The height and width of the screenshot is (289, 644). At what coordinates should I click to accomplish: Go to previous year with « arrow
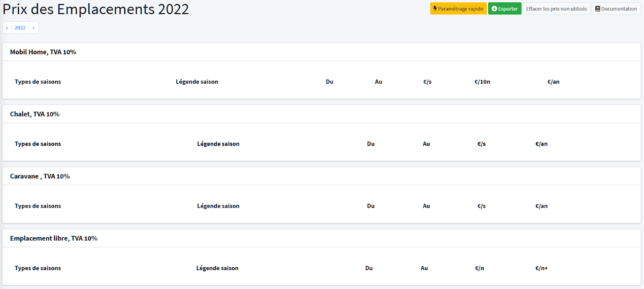[x=7, y=28]
